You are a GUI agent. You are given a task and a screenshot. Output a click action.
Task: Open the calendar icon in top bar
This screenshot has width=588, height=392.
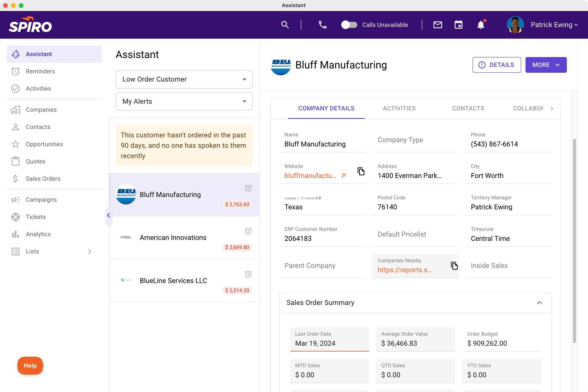coord(458,25)
